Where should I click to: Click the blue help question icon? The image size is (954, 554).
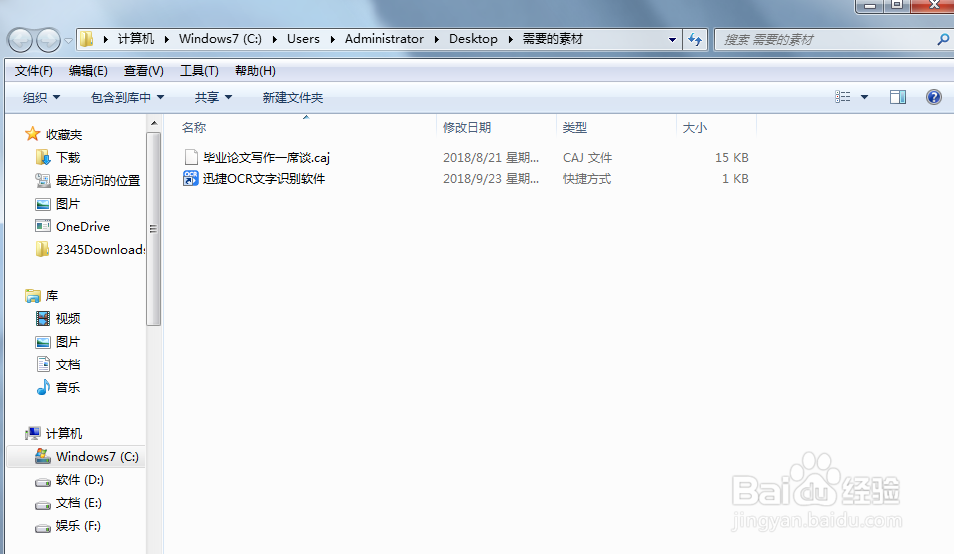pos(933,97)
